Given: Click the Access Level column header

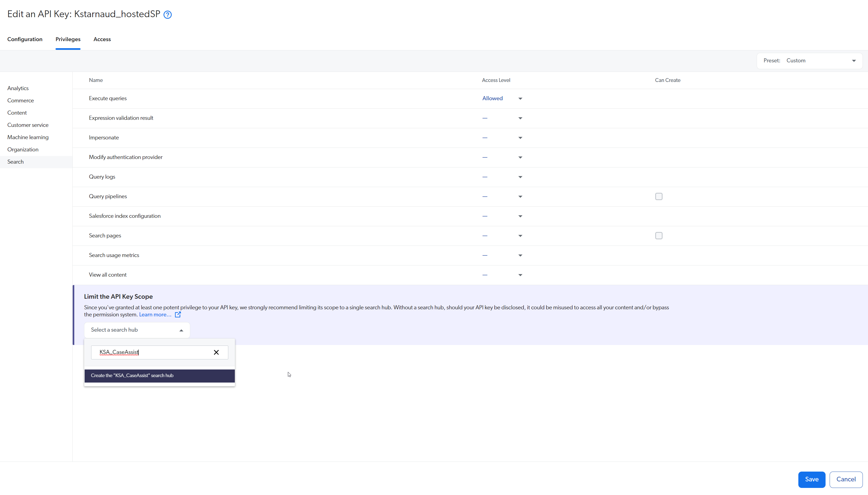Looking at the screenshot, I should [496, 80].
